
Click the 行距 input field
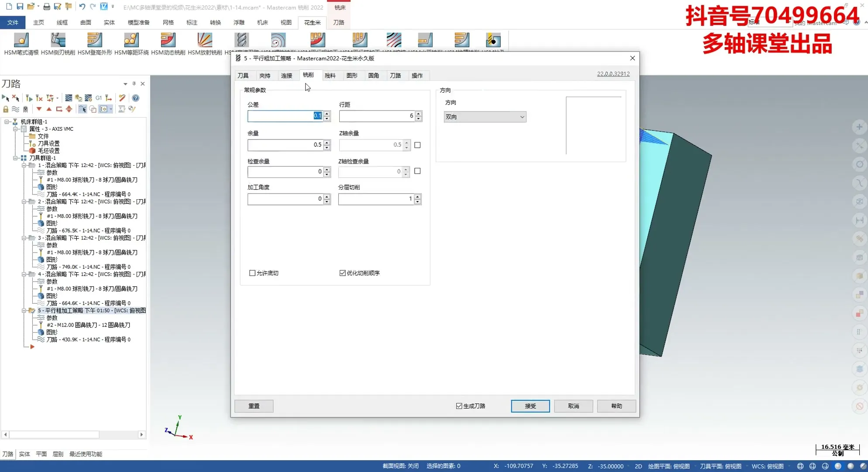coord(376,116)
